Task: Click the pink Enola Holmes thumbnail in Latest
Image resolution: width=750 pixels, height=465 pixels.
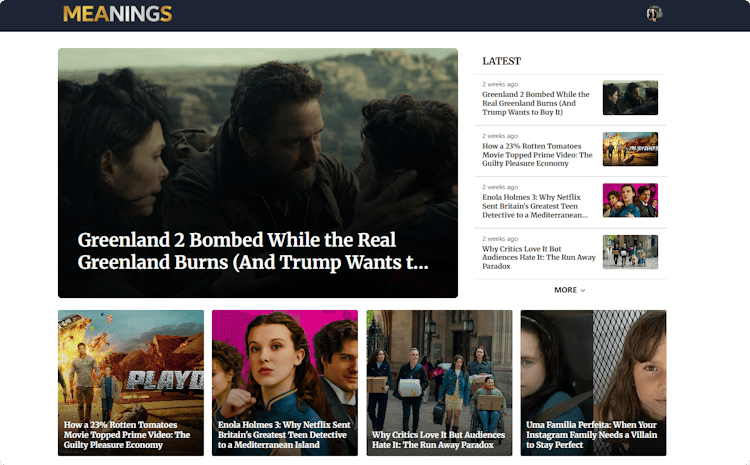Action: [x=630, y=200]
